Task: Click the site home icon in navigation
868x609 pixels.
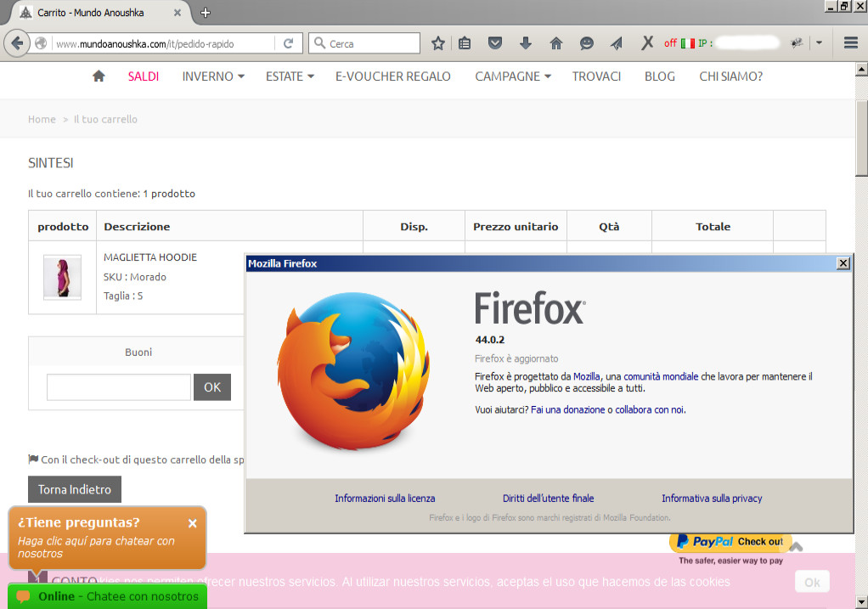Action: [x=99, y=76]
